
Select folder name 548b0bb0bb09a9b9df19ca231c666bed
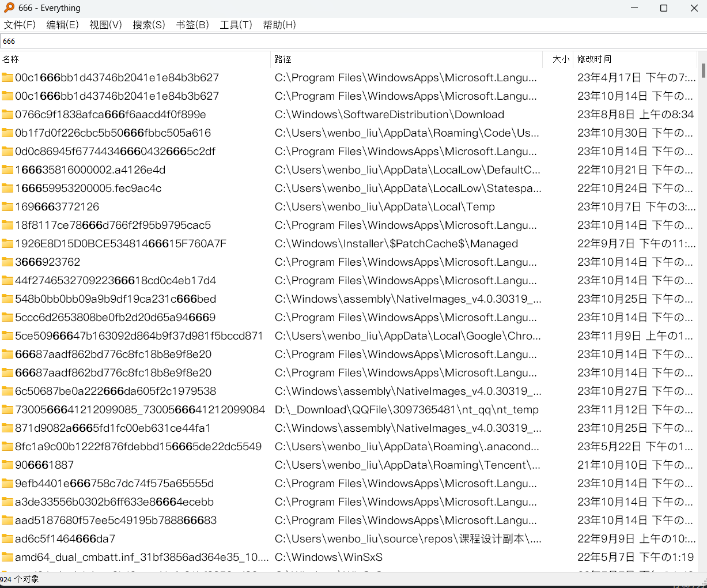click(116, 299)
